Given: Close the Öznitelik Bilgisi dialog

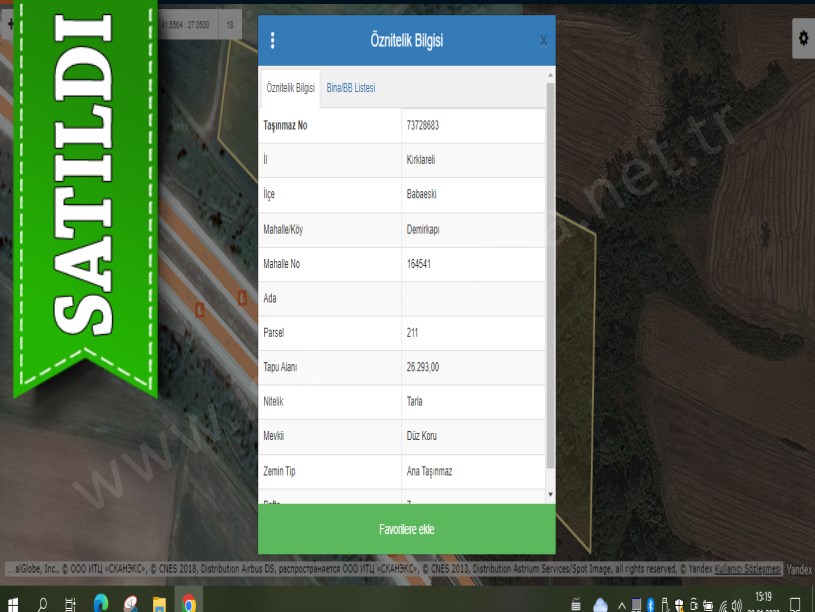Looking at the screenshot, I should tap(543, 41).
